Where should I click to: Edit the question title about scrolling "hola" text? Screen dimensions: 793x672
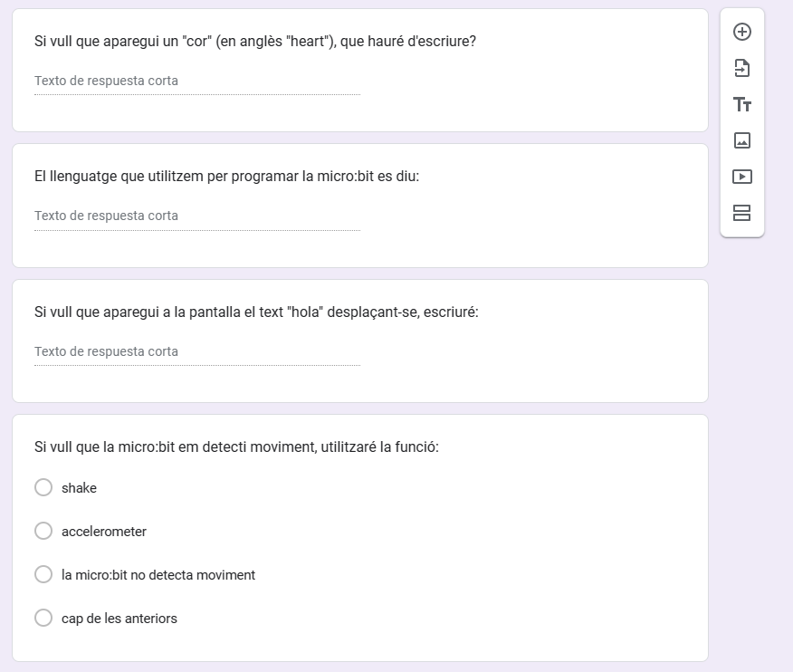pos(256,312)
